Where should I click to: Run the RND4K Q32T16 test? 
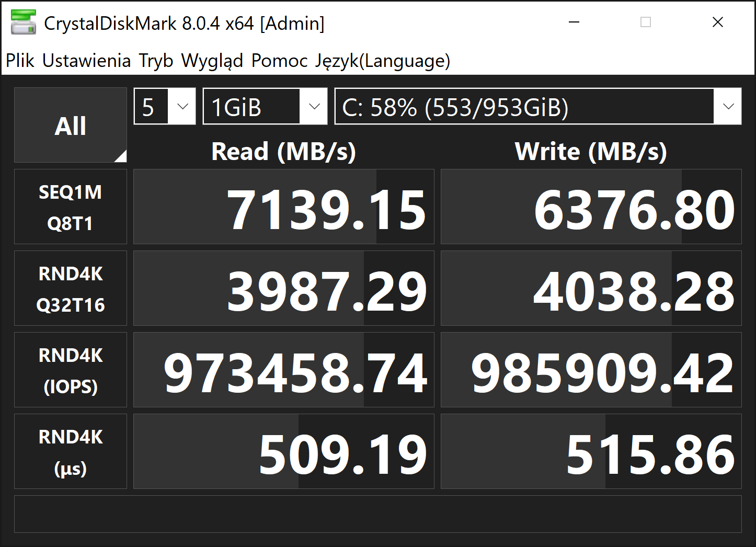(x=70, y=289)
